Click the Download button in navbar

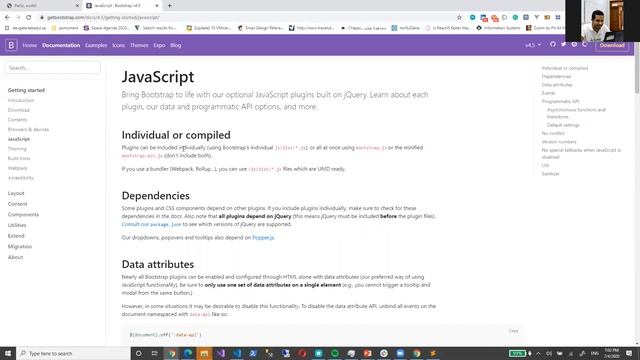(x=612, y=45)
